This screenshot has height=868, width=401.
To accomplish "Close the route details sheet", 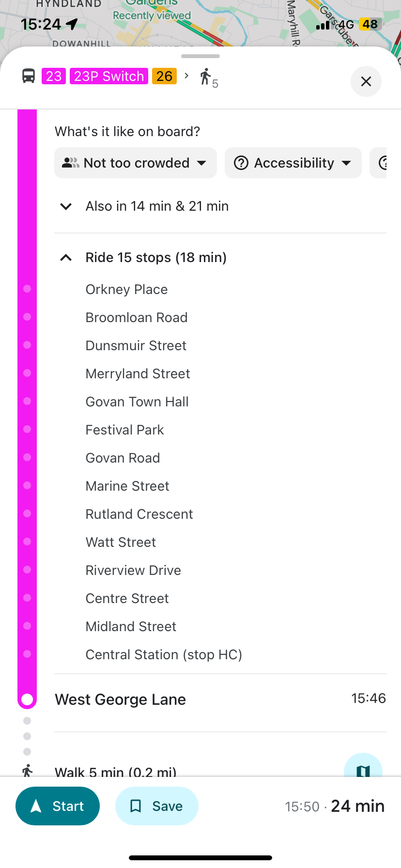I will click(366, 81).
